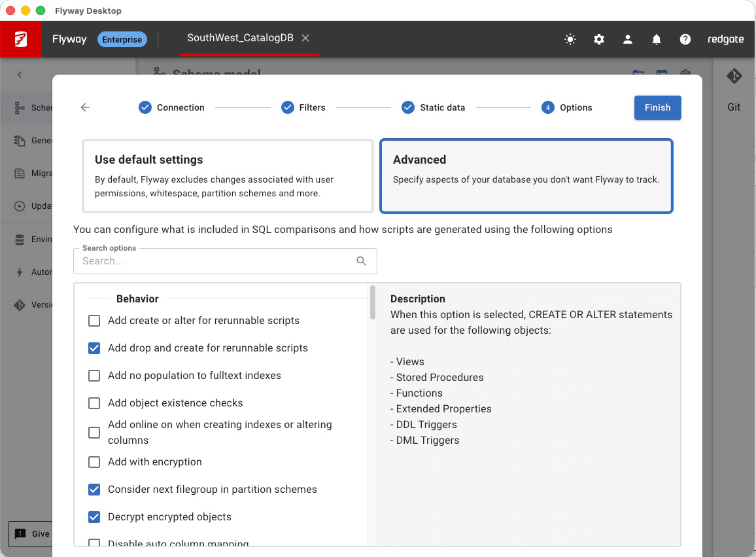The height and width of the screenshot is (557, 756).
Task: Click into the Search options field
Action: 225,261
